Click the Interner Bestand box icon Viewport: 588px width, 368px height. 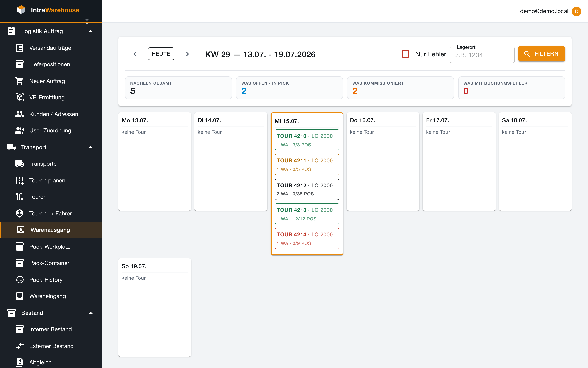point(19,329)
